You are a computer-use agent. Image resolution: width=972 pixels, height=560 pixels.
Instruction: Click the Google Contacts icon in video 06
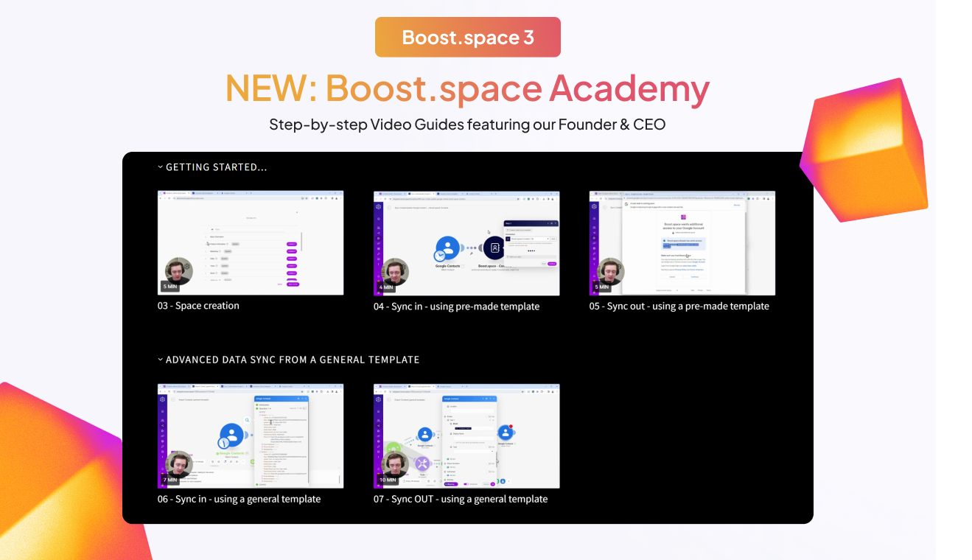(x=232, y=435)
